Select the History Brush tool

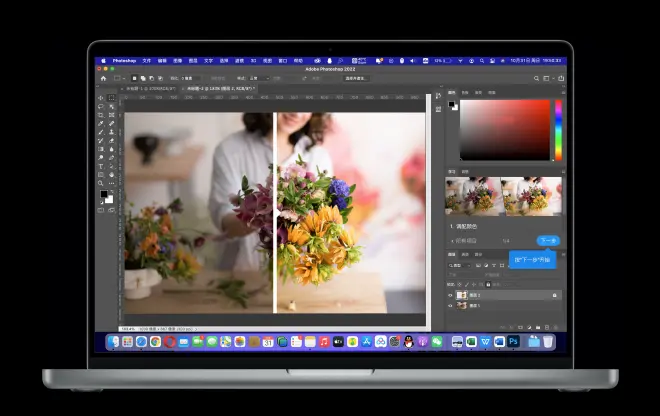pyautogui.click(x=101, y=141)
